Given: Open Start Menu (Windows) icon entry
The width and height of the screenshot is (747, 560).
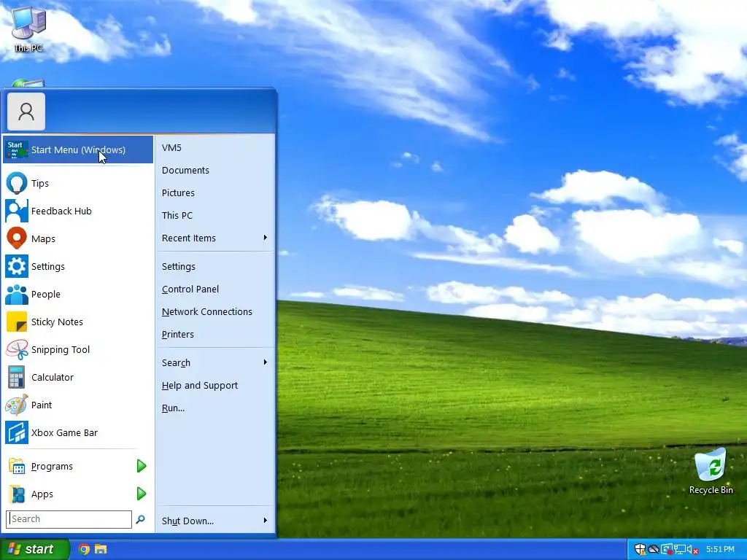Looking at the screenshot, I should [x=16, y=149].
